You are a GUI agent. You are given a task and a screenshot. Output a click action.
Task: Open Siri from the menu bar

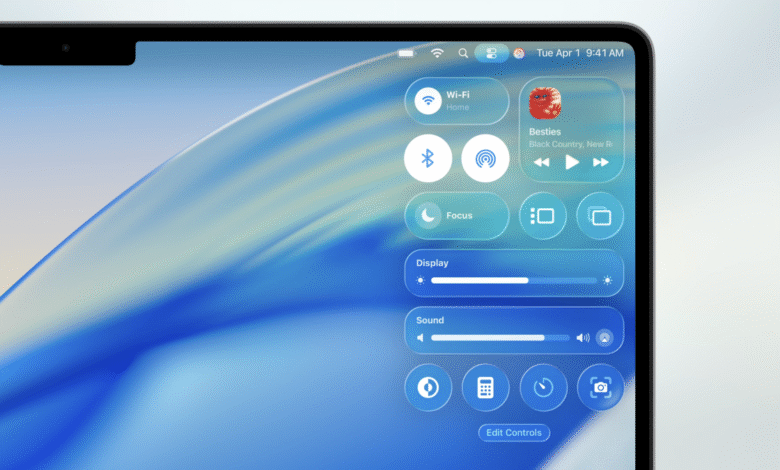[519, 53]
